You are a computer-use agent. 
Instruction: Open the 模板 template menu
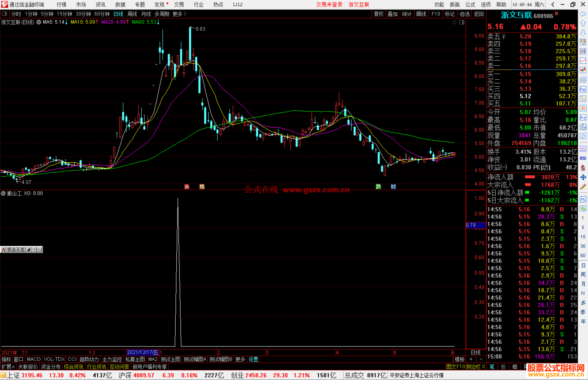[460, 359]
